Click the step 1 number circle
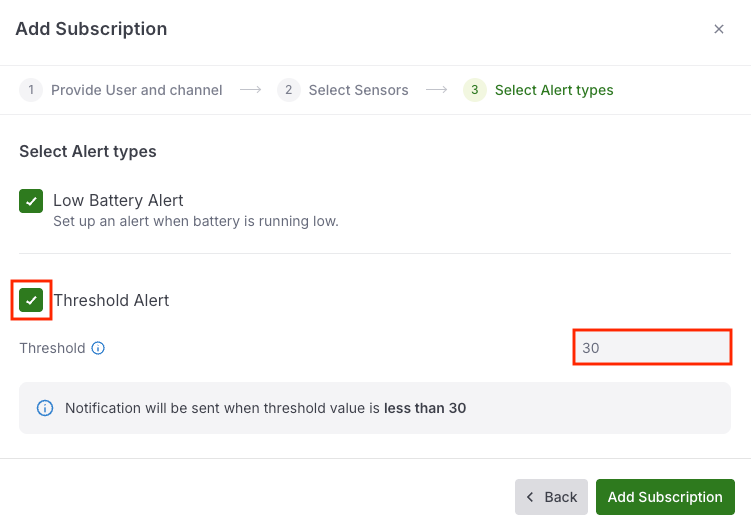Image resolution: width=751 pixels, height=530 pixels. (x=31, y=90)
